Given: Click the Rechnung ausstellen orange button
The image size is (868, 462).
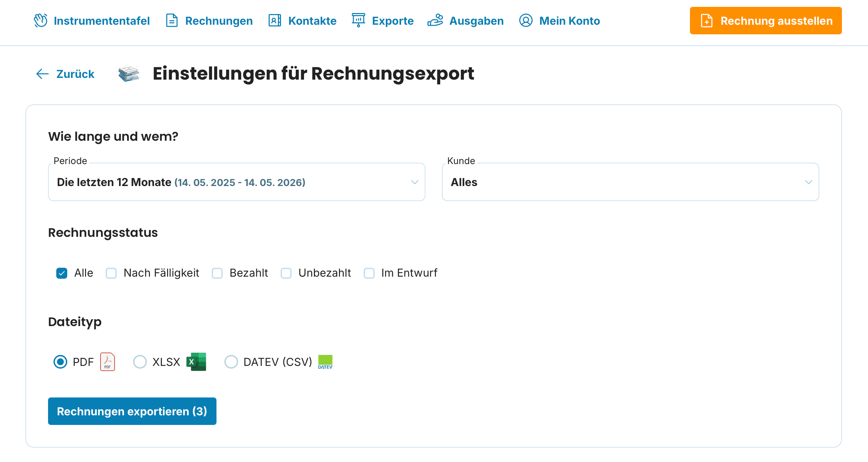Looking at the screenshot, I should (x=766, y=21).
